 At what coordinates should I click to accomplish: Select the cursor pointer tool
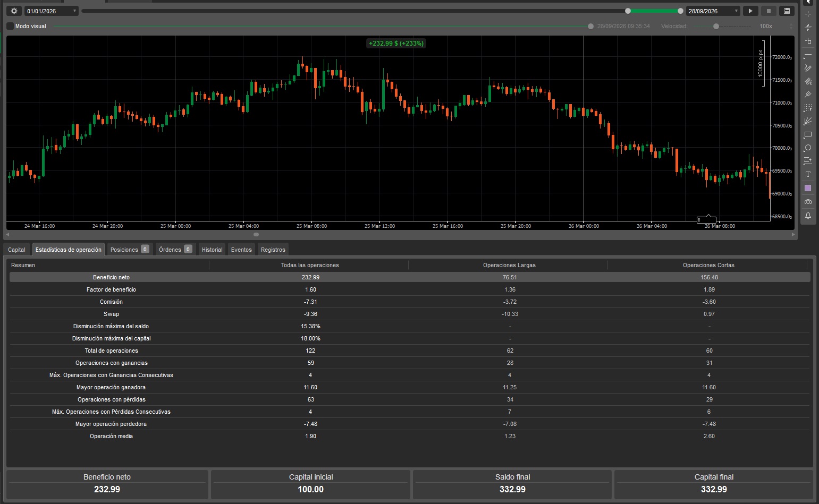tap(808, 2)
